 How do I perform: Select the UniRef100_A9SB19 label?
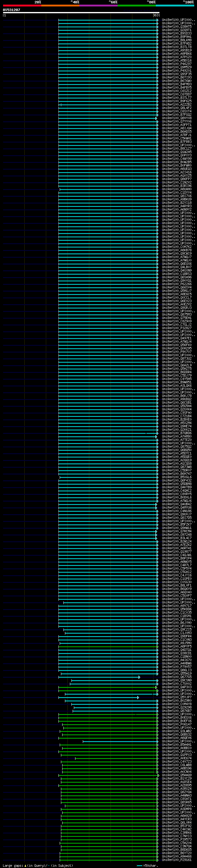pos(177,50)
